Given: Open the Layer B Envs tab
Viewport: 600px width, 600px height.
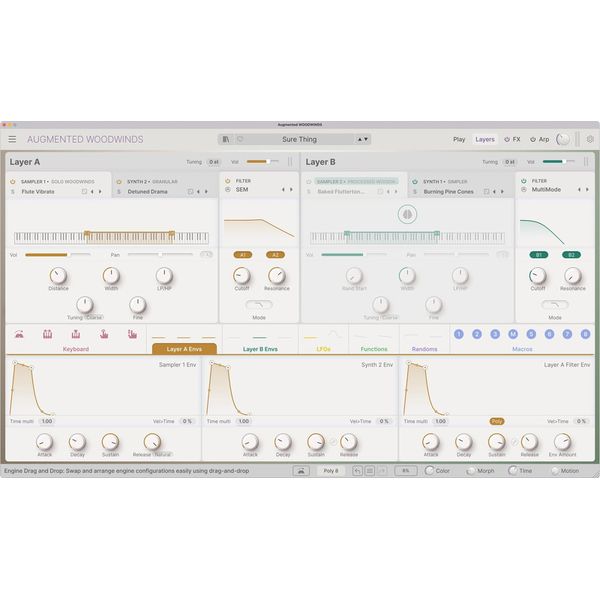Looking at the screenshot, I should [x=260, y=349].
